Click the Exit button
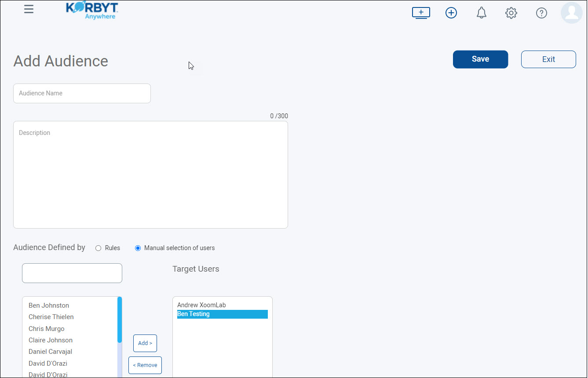 point(548,59)
